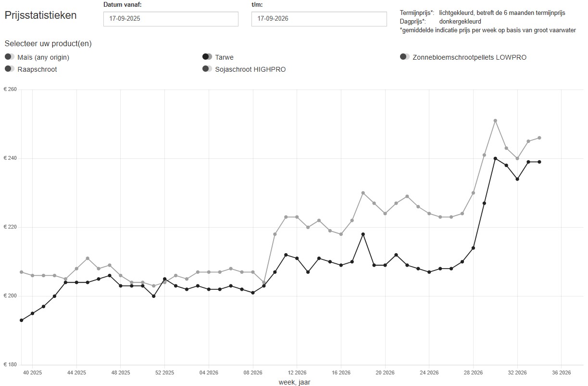This screenshot has width=588, height=386.
Task: Select the Maïs (any origin) label
Action: click(x=43, y=57)
